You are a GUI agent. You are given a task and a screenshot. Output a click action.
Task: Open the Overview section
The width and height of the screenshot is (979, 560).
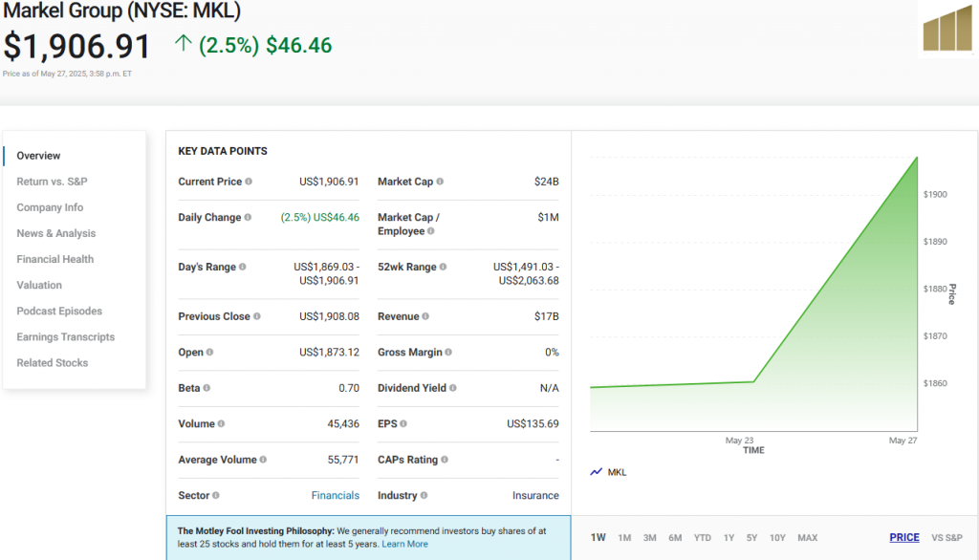click(38, 156)
